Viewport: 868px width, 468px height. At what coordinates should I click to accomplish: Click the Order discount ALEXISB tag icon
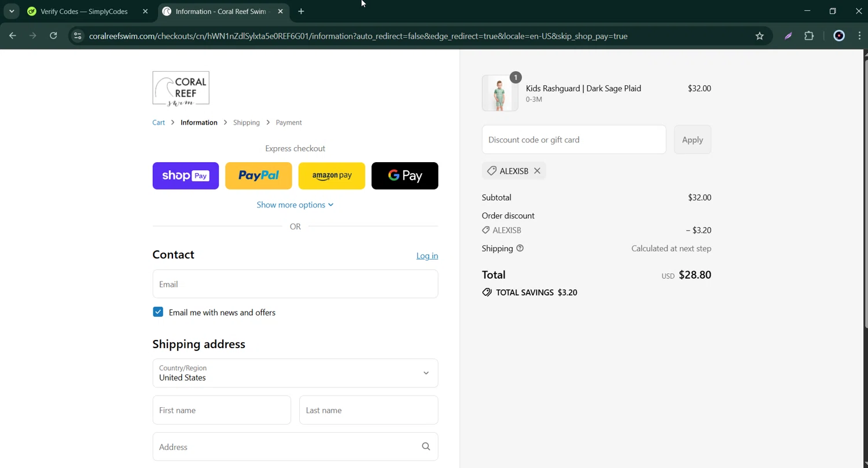[x=486, y=230]
